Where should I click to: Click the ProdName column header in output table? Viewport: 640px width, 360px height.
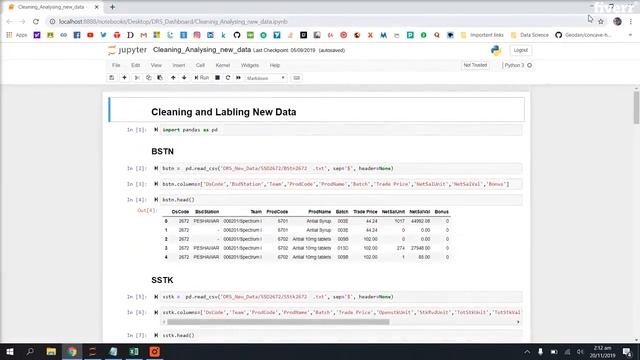(x=319, y=212)
